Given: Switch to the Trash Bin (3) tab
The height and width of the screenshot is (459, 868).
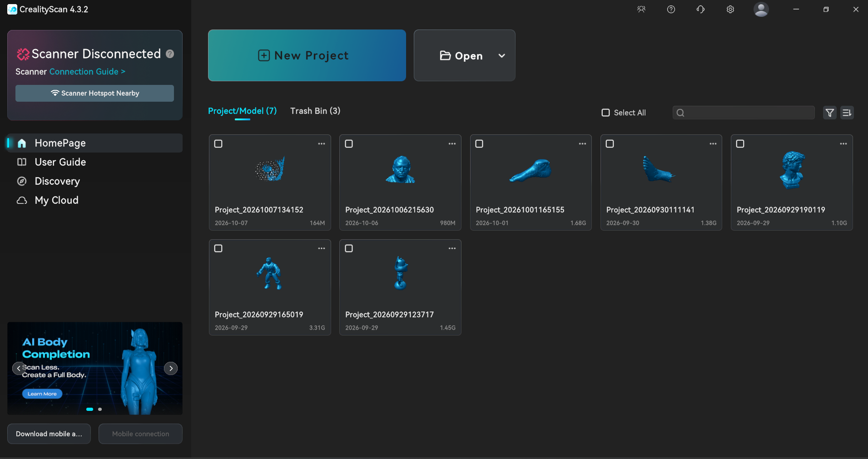Looking at the screenshot, I should point(315,111).
